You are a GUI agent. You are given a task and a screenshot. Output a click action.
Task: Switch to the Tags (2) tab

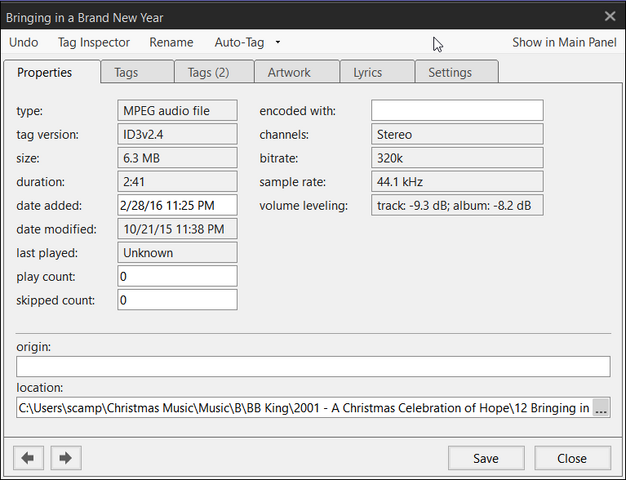214,72
